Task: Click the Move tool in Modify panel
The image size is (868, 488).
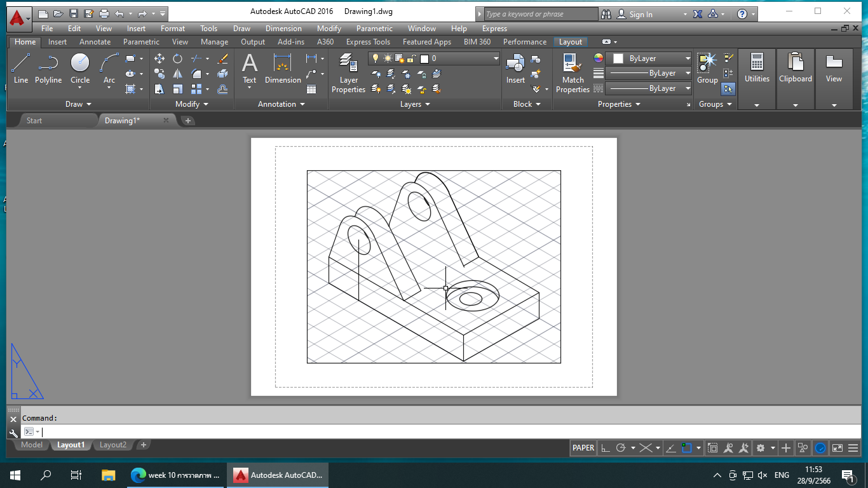Action: tap(159, 58)
